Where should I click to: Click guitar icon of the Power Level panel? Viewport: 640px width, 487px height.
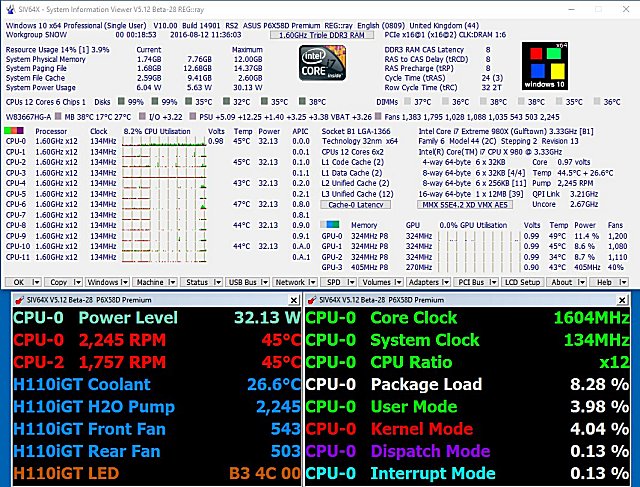point(18,300)
